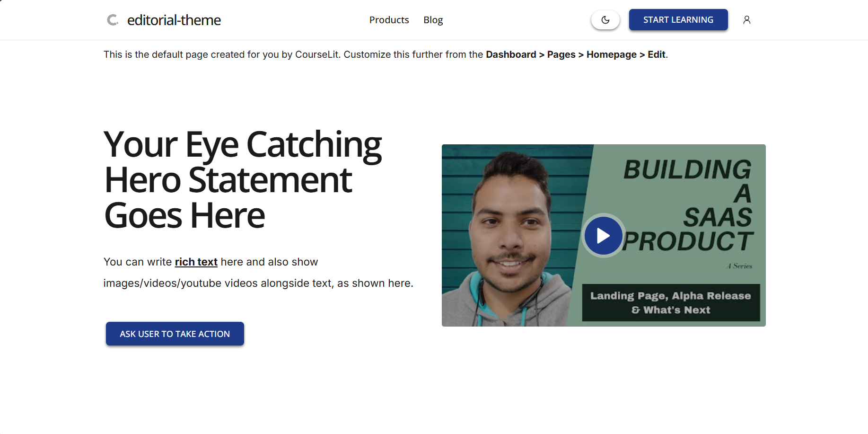868x434 pixels.
Task: Click the START LEARNING button
Action: point(678,19)
